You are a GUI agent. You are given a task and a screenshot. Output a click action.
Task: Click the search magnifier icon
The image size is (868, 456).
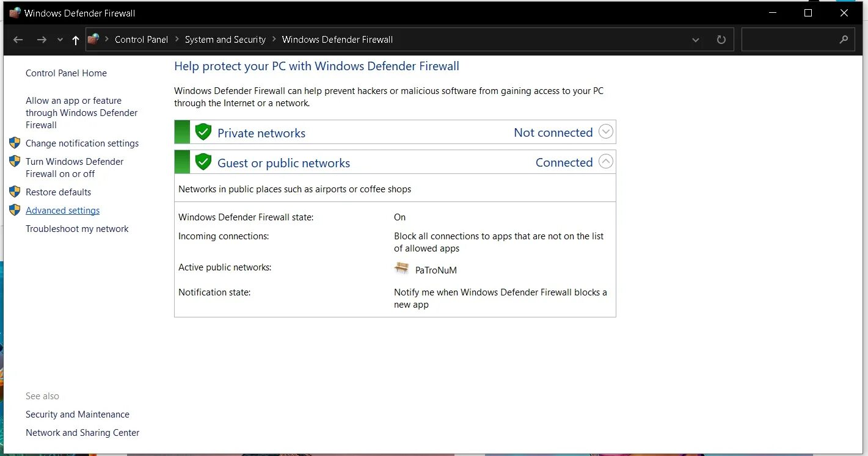(x=844, y=40)
